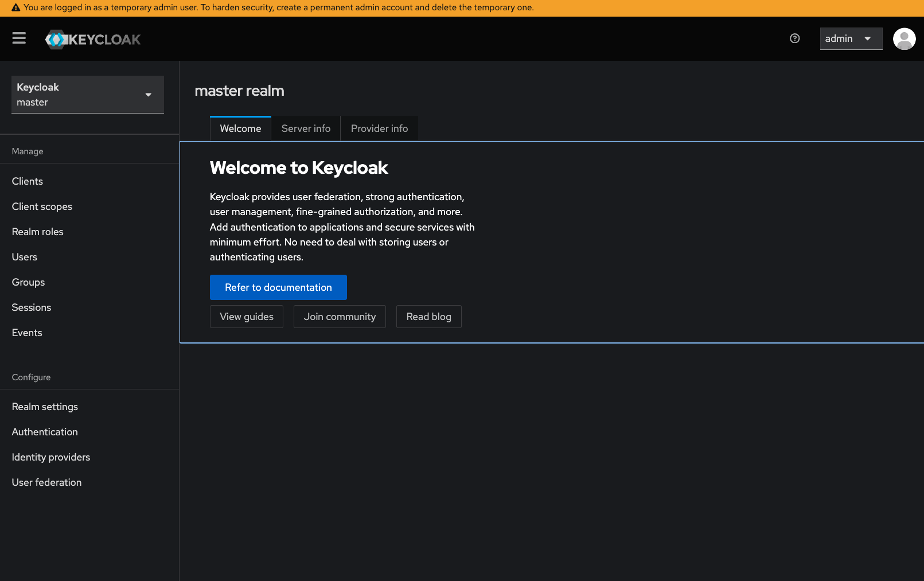924x581 pixels.
Task: Go to Clients in sidebar
Action: (x=28, y=181)
